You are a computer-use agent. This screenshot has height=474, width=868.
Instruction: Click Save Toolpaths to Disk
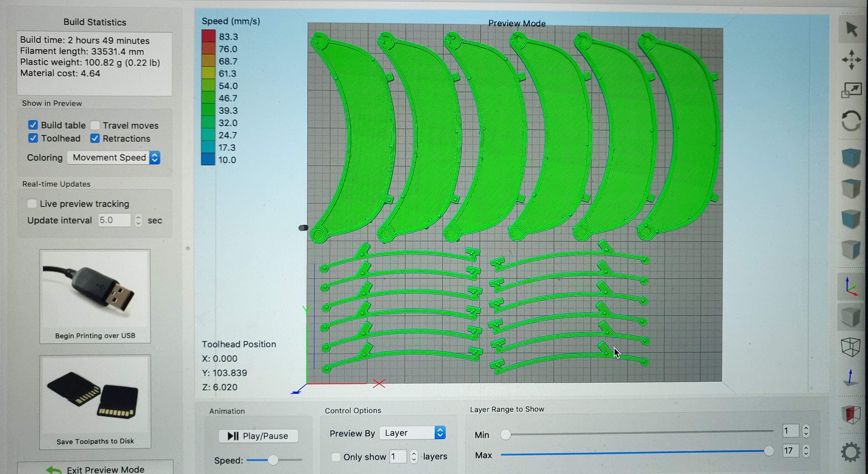click(x=95, y=402)
